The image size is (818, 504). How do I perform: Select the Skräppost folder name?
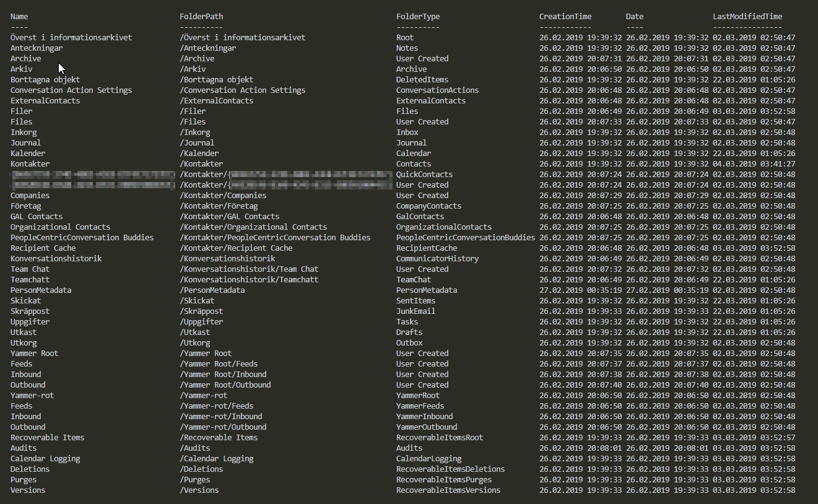pyautogui.click(x=30, y=311)
